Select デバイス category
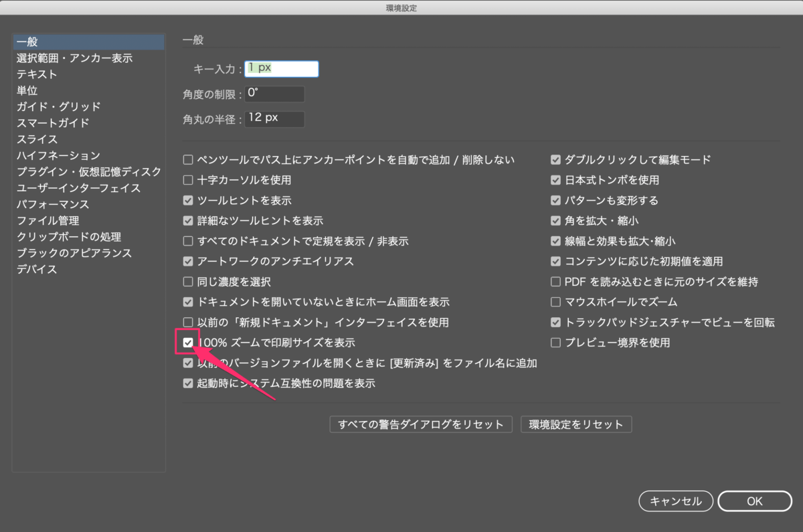 88,269
